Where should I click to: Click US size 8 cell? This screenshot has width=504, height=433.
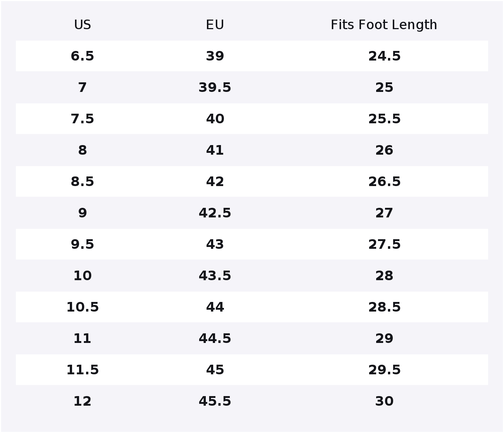click(x=82, y=150)
